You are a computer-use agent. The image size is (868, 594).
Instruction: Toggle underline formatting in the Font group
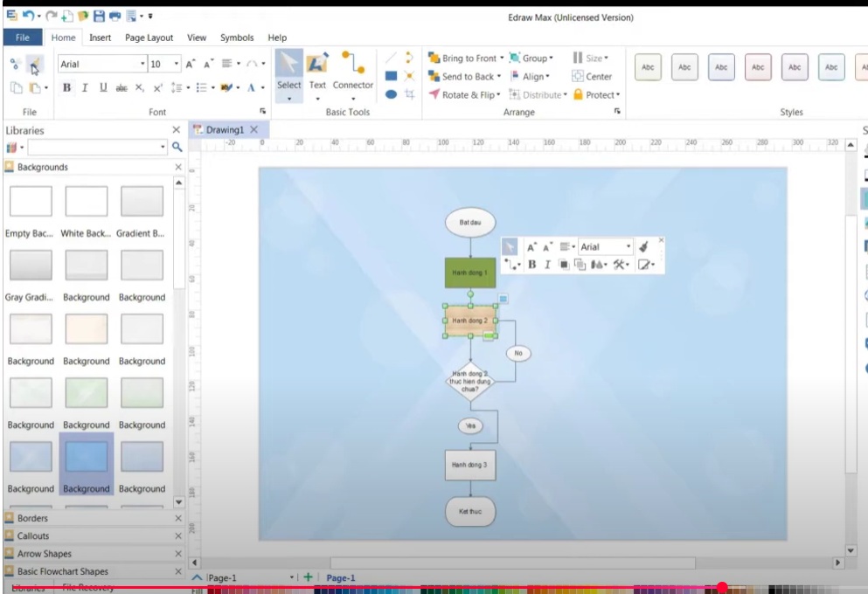(103, 88)
